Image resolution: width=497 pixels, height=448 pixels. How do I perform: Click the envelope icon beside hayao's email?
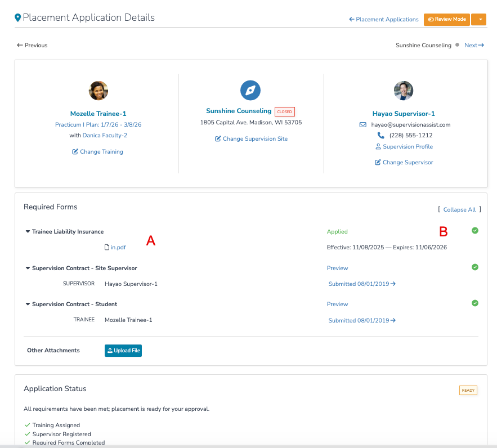point(362,125)
